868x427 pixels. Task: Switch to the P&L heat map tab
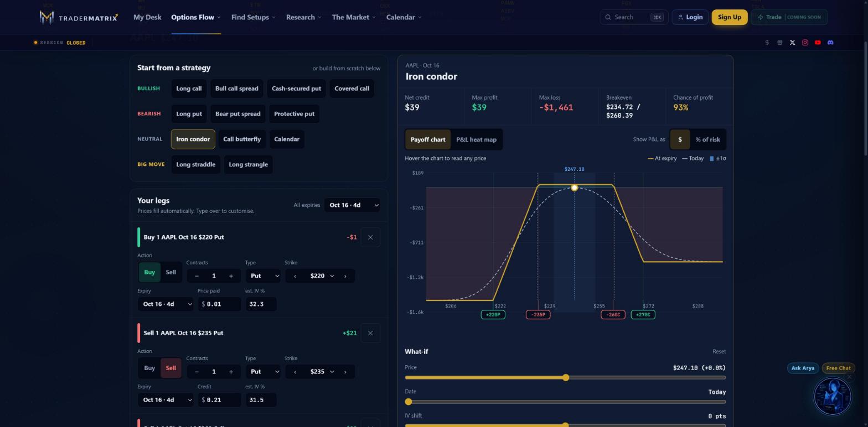tap(476, 140)
